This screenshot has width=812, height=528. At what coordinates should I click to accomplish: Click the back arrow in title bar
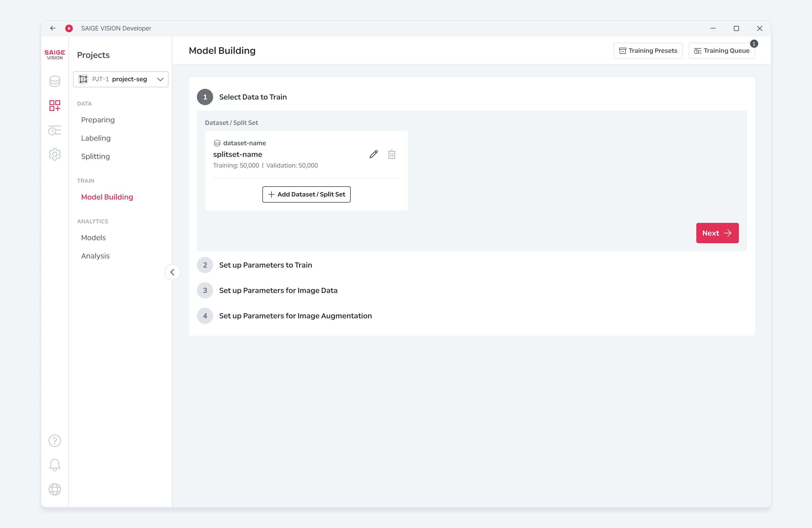tap(53, 28)
